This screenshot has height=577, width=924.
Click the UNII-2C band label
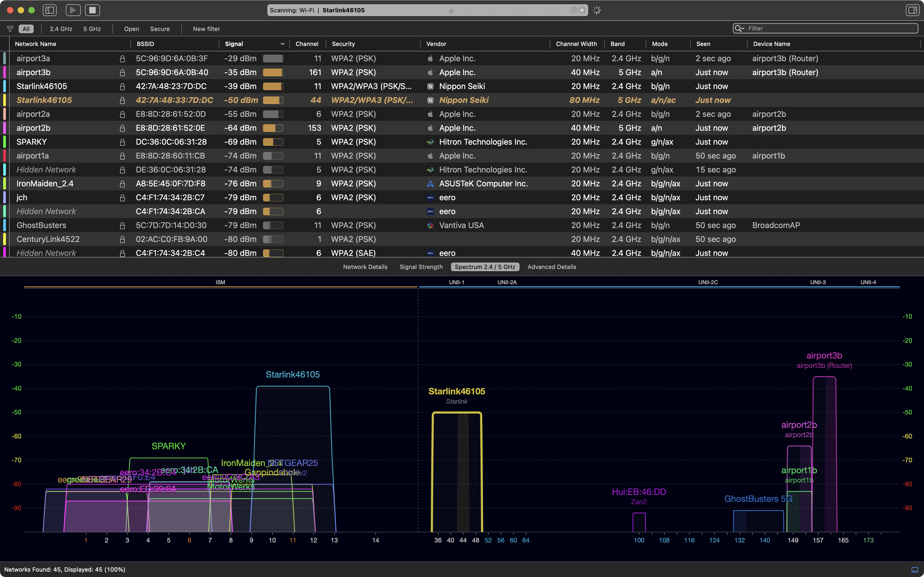(x=708, y=282)
